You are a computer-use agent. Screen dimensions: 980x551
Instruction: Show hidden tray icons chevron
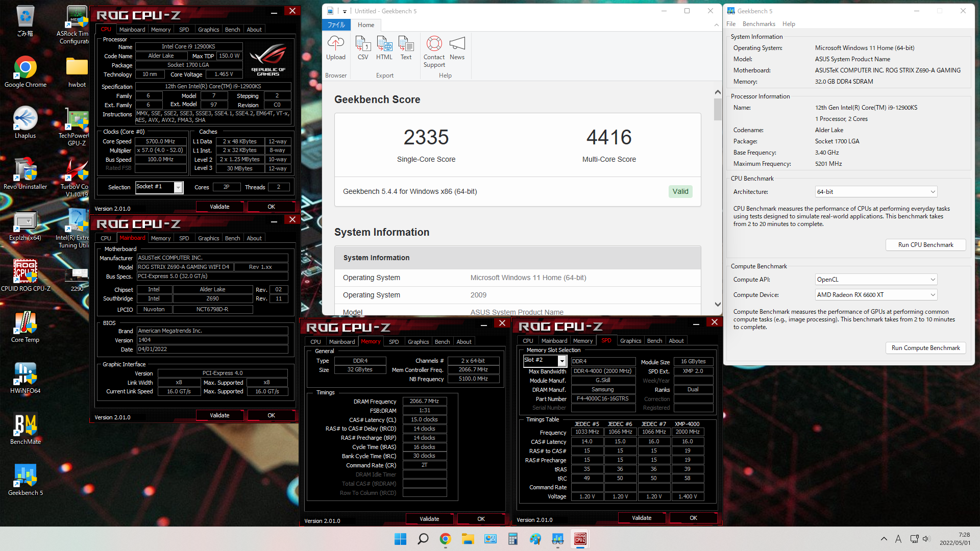click(x=884, y=539)
